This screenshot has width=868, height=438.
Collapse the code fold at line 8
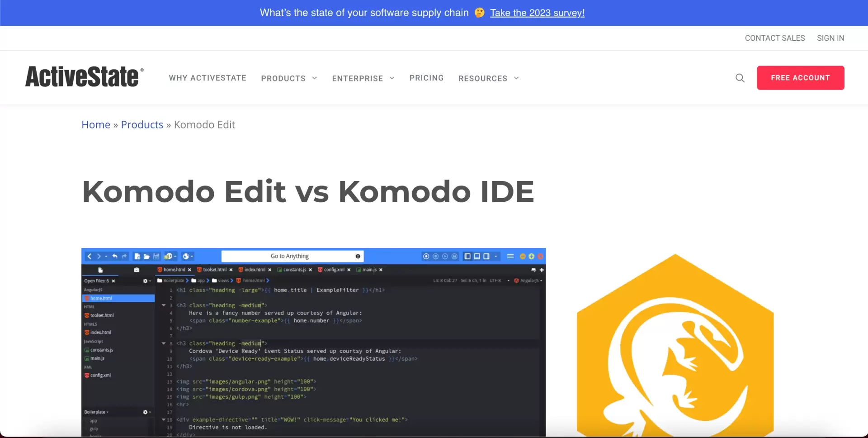164,343
